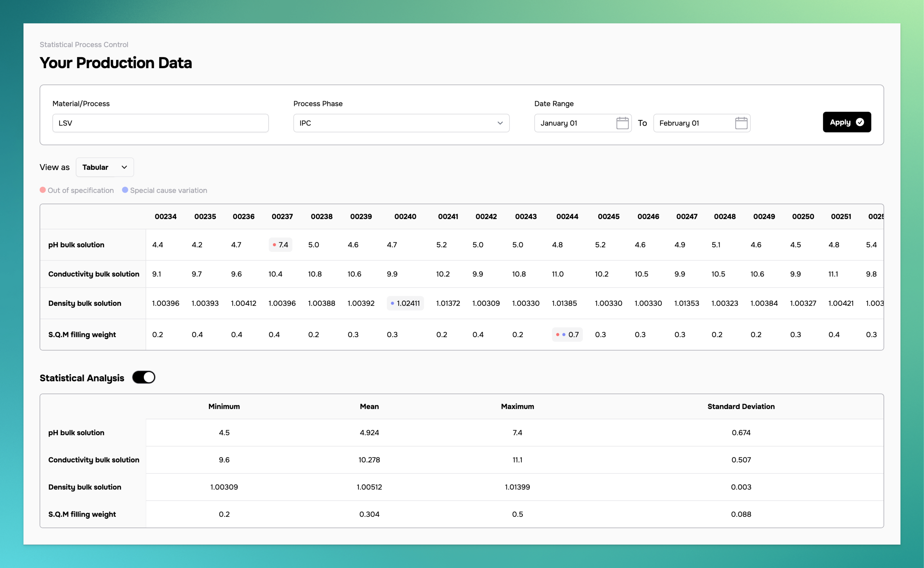Image resolution: width=924 pixels, height=568 pixels.
Task: Click the Statistical Process Control breadcrumb
Action: click(x=83, y=44)
